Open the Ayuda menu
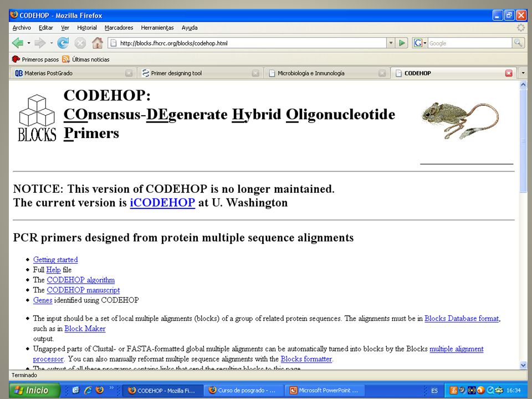Screen dimensions: 532x399 pos(190,28)
